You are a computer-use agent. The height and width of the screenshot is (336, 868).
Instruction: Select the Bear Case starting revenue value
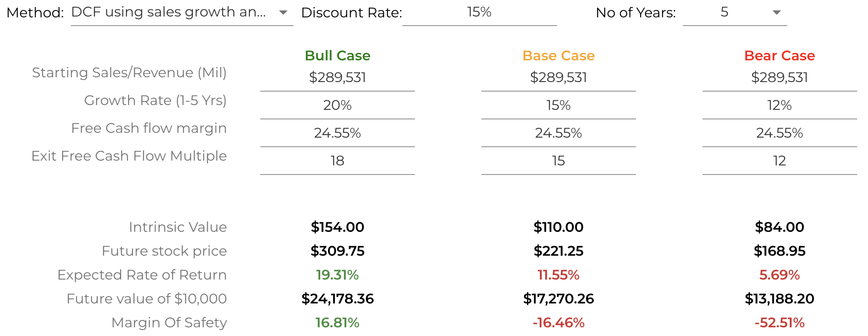(779, 77)
